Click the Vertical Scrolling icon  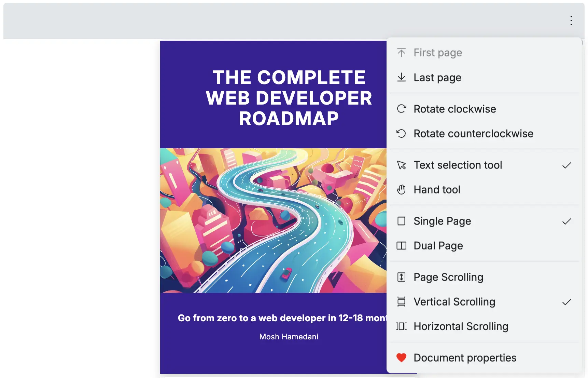pos(402,301)
